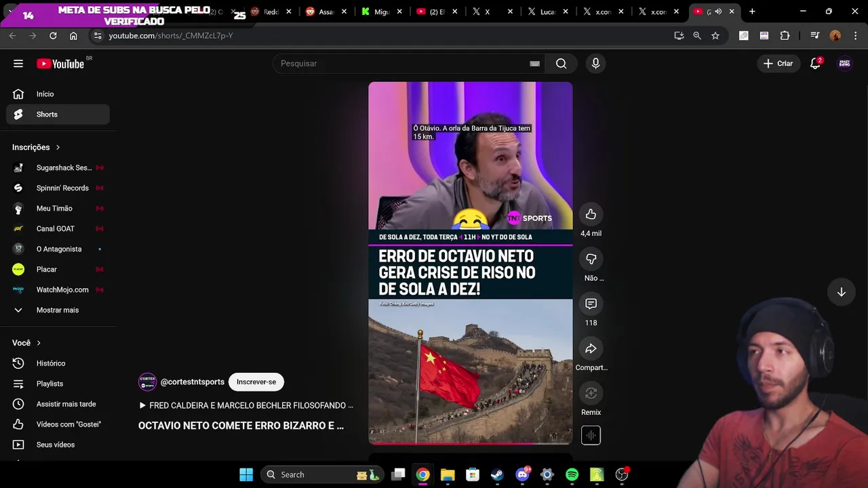Screen dimensions: 868x488
Task: Select Shorts in sidebar
Action: point(58,115)
